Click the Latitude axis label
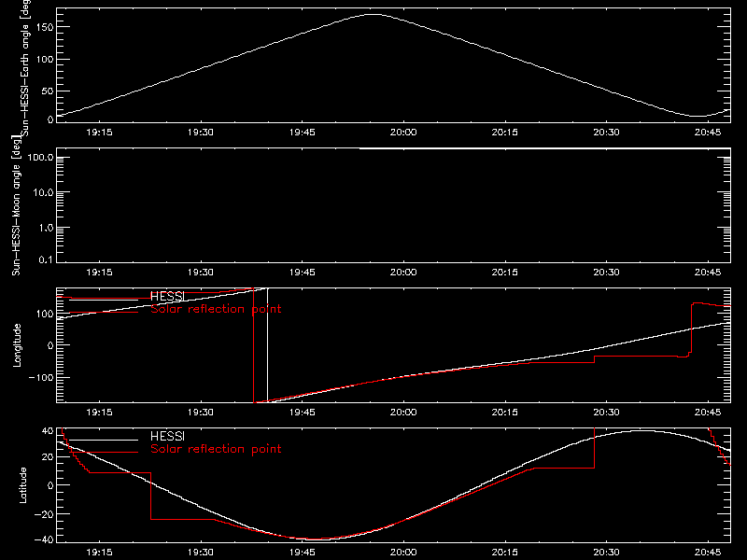The image size is (747, 560). tap(22, 485)
